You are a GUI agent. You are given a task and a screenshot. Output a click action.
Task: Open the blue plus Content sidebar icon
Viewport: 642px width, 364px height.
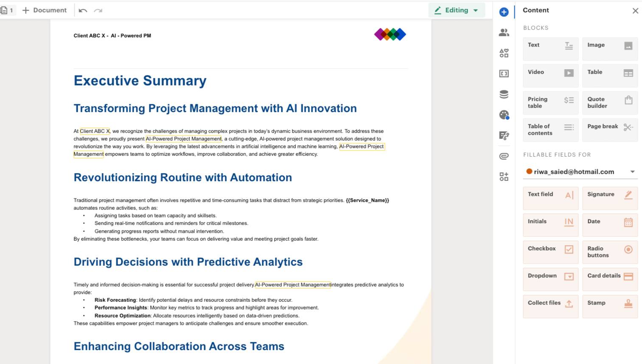coord(504,12)
